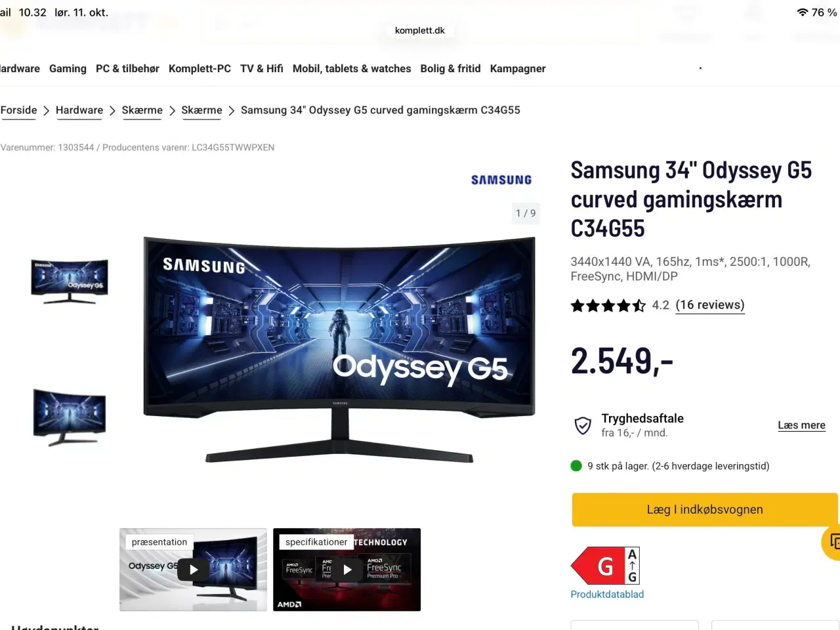Open the yellow compare icon at right edge
840x630 pixels.
831,542
